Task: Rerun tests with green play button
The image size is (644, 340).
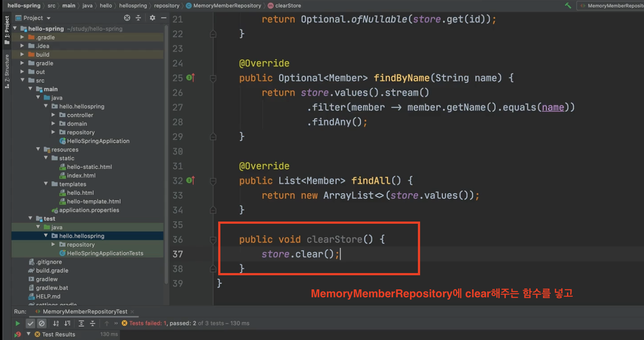Action: (18, 323)
